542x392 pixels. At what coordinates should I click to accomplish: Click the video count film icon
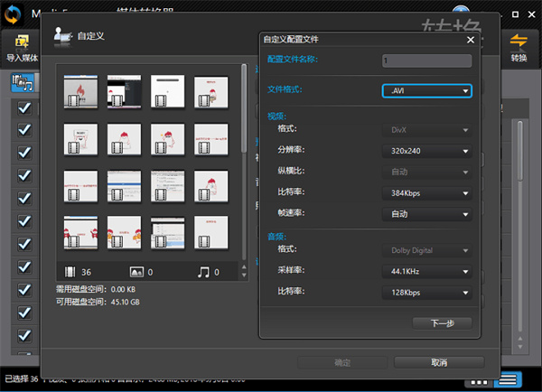tap(72, 271)
